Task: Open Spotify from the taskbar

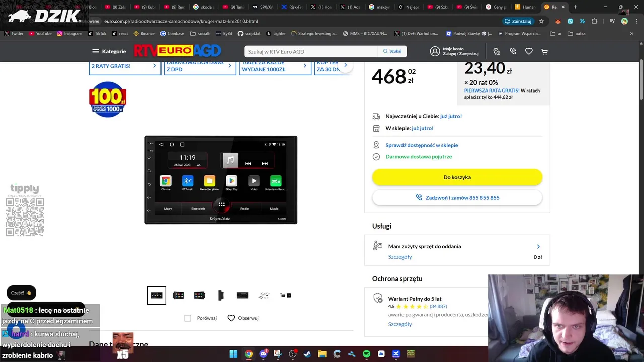Action: coord(366,354)
